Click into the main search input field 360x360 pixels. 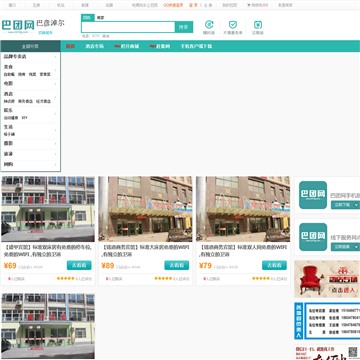(128, 27)
